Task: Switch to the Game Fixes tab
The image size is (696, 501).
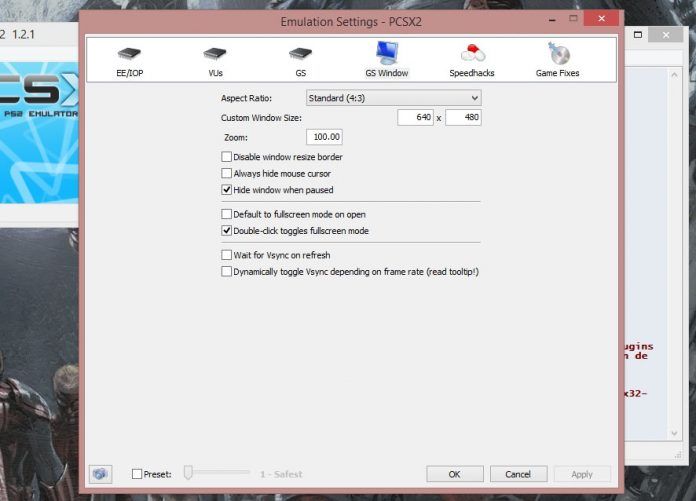Action: click(557, 60)
